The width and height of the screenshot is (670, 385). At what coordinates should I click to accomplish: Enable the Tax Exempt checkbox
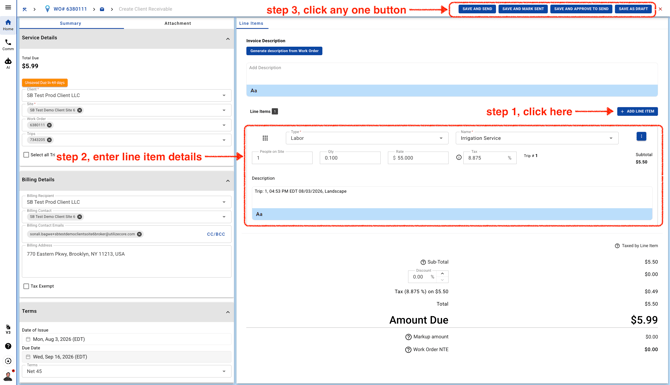coord(26,286)
